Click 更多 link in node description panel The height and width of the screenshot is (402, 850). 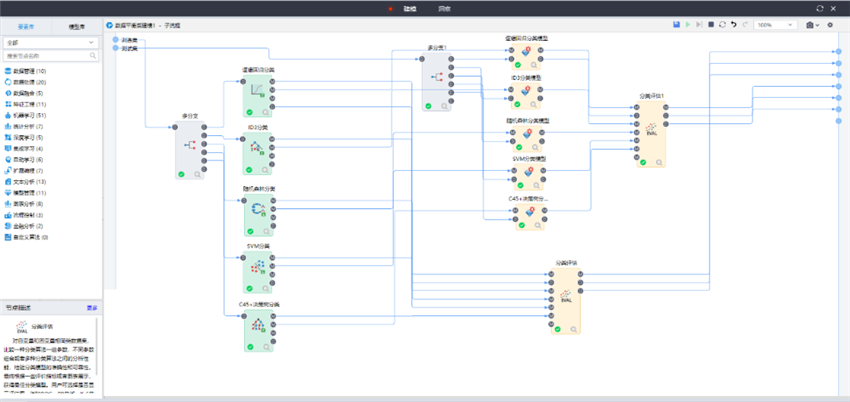point(92,307)
